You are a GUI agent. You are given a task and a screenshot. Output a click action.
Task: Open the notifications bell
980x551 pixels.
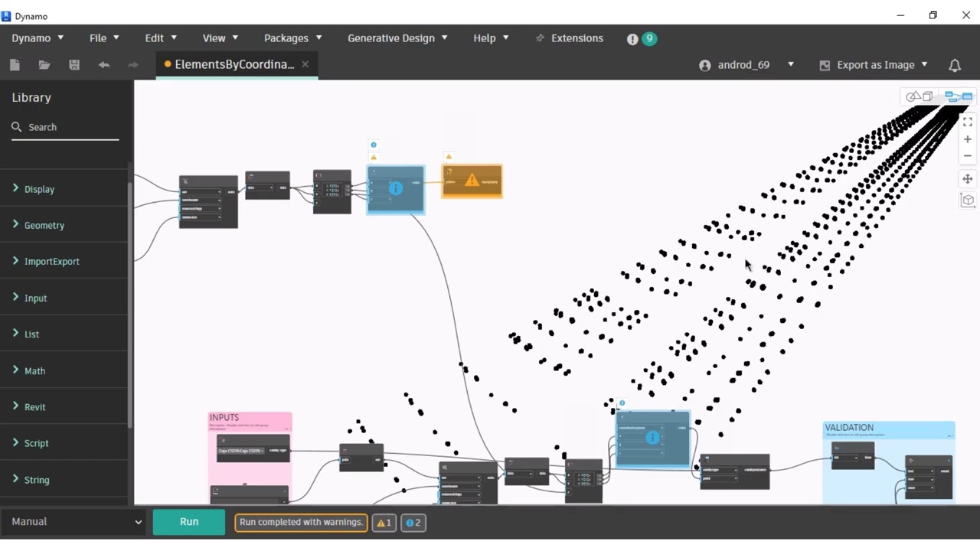(x=955, y=65)
